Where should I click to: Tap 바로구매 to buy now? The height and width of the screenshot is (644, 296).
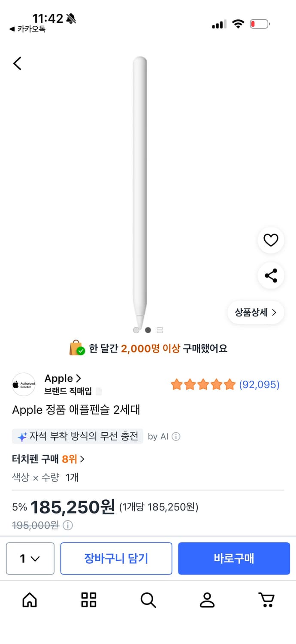coord(234,559)
